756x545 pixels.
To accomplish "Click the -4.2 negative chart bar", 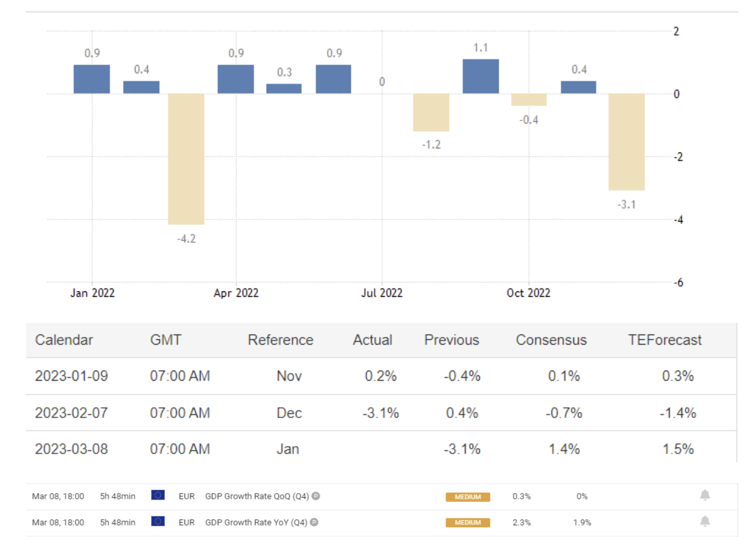I will point(186,158).
